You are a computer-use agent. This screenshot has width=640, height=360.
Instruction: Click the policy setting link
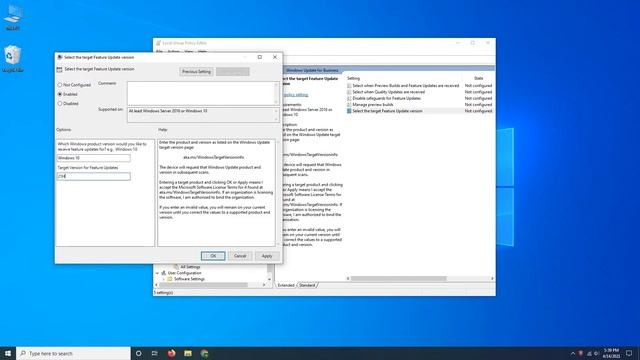pyautogui.click(x=295, y=95)
